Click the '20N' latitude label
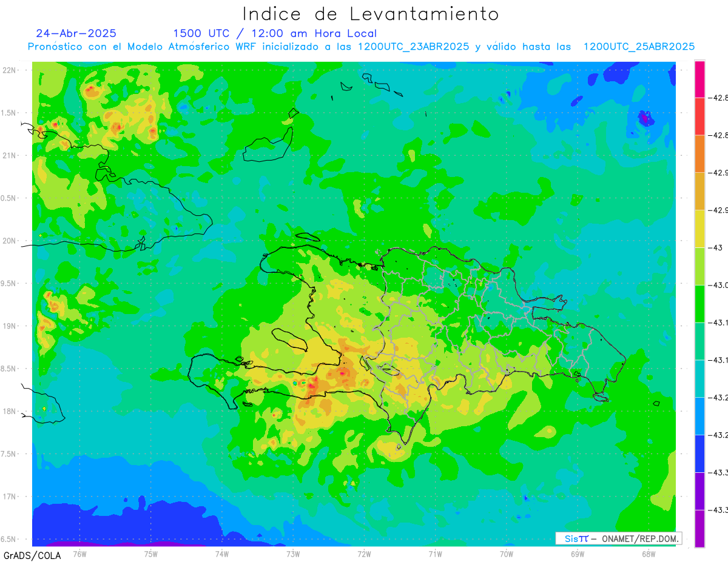The width and height of the screenshot is (728, 562). [x=9, y=241]
